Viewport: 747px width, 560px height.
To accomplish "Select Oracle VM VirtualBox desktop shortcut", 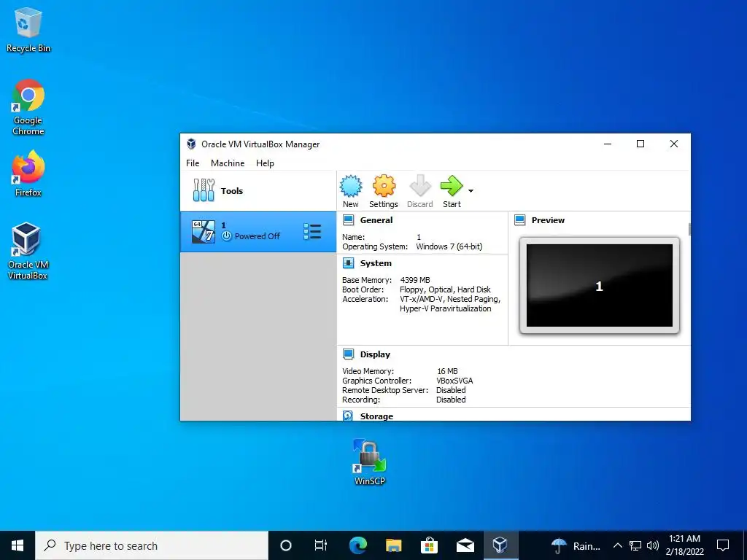I will (x=28, y=251).
